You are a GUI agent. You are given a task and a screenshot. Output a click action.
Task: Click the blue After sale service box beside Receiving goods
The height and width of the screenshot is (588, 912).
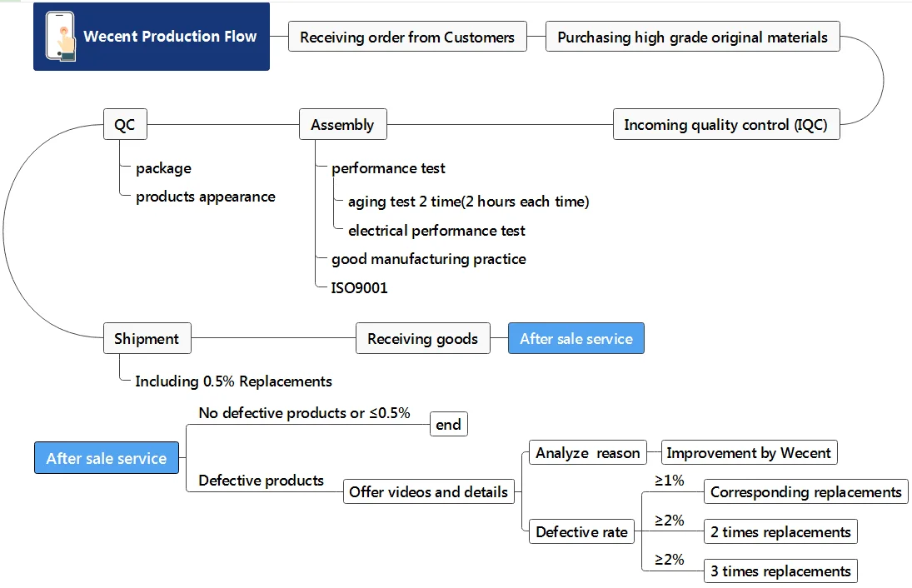pyautogui.click(x=576, y=339)
